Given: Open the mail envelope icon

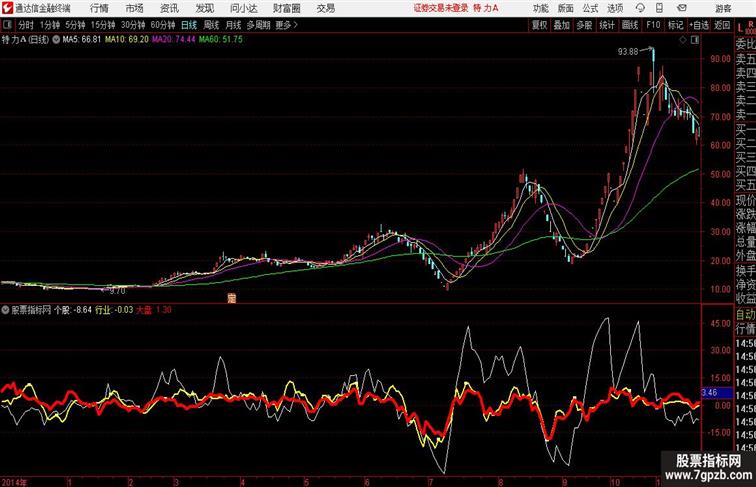Looking at the screenshot, I should pyautogui.click(x=682, y=8).
